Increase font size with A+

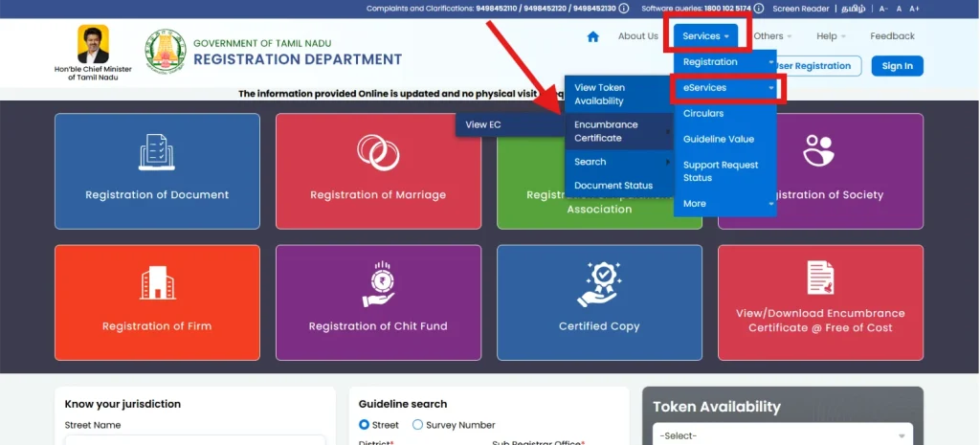click(x=914, y=9)
